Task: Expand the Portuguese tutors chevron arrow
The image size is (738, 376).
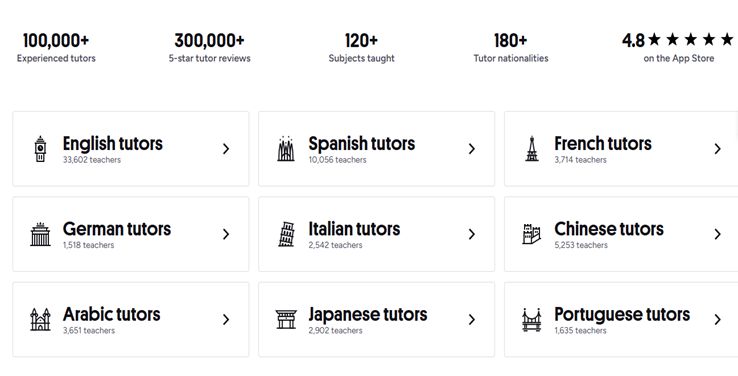Action: 717,320
